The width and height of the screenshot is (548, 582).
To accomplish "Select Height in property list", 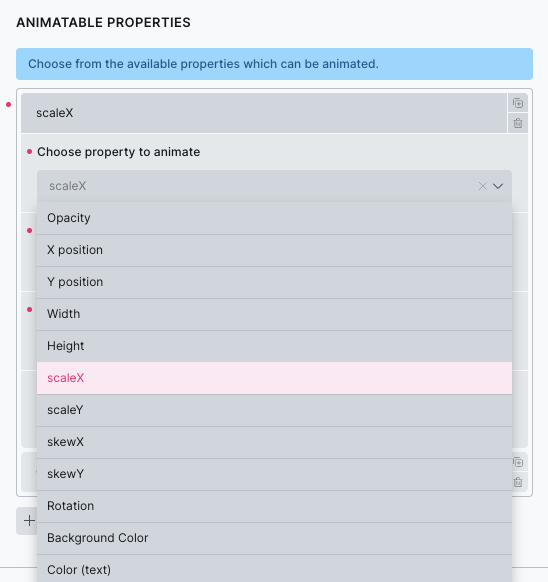I will pos(274,346).
